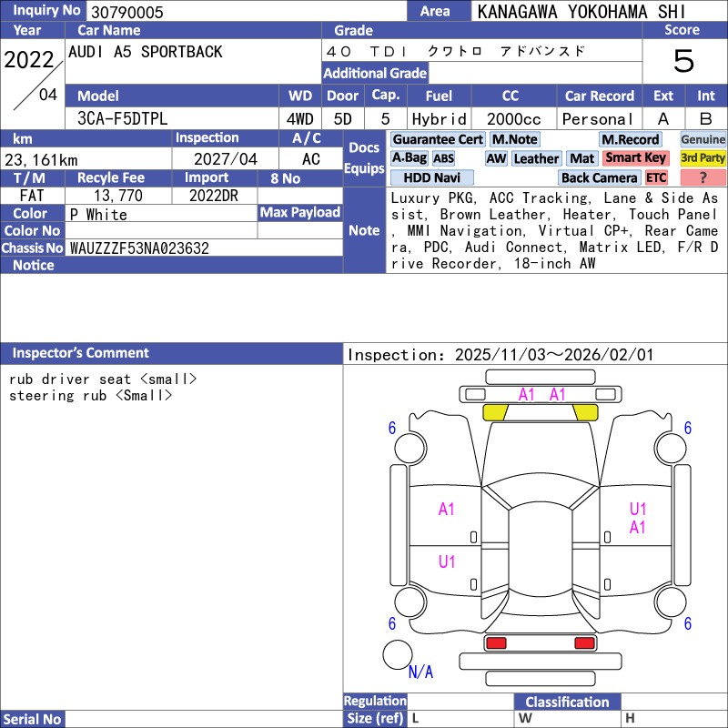The width and height of the screenshot is (728, 728).
Task: Click the ETC equipment badge
Action: pyautogui.click(x=656, y=177)
